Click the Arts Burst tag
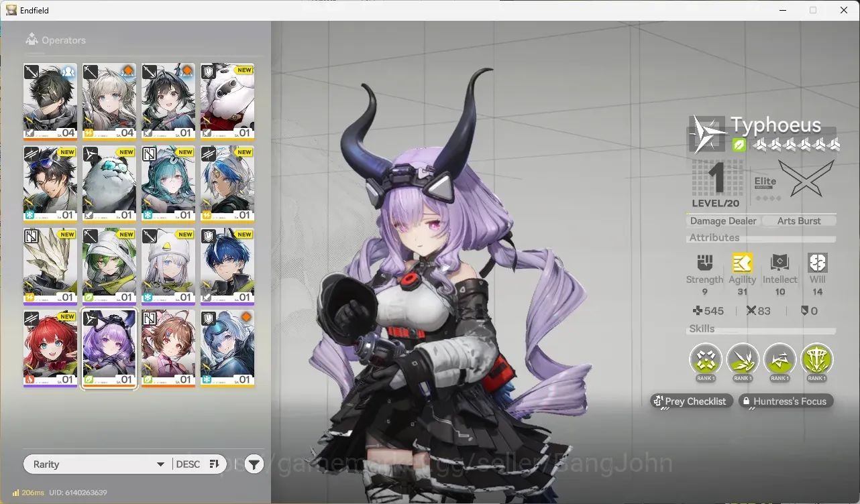 (799, 220)
